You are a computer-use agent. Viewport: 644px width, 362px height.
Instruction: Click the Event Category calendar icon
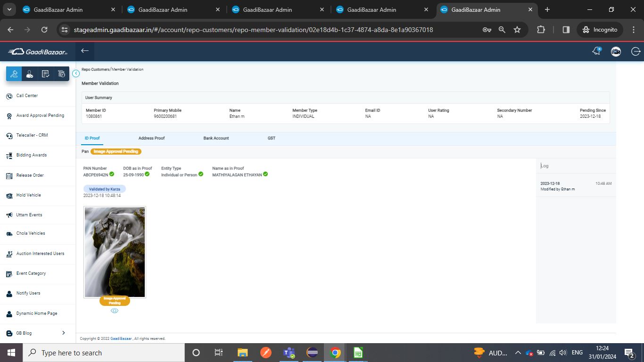pos(9,274)
